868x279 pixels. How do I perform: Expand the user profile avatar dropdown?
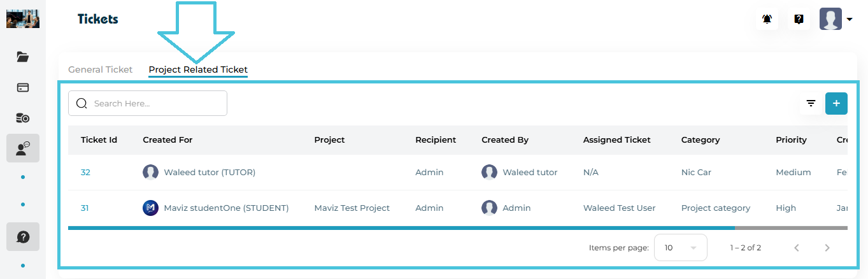[x=836, y=19]
